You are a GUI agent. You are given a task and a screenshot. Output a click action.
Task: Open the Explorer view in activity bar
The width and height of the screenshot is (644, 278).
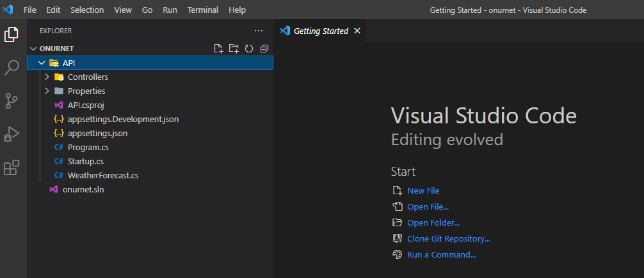(x=12, y=35)
